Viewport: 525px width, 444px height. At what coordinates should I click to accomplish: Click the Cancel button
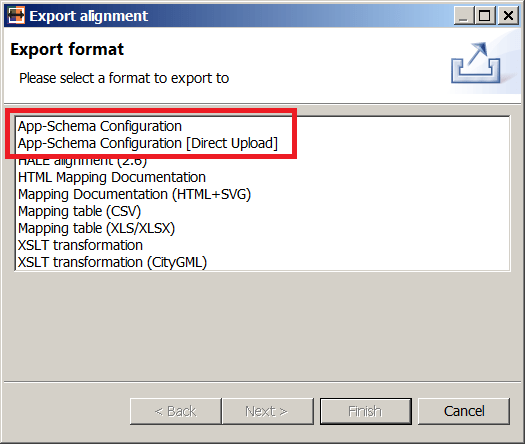pyautogui.click(x=464, y=411)
